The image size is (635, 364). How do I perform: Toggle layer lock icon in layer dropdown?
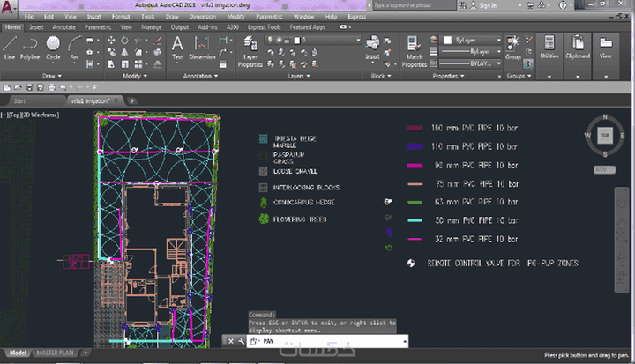[x=288, y=40]
